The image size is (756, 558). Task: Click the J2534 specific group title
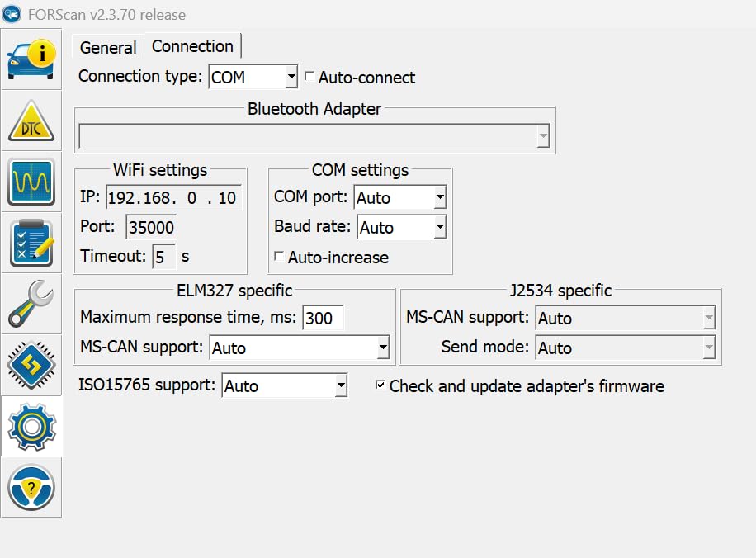[x=560, y=291]
